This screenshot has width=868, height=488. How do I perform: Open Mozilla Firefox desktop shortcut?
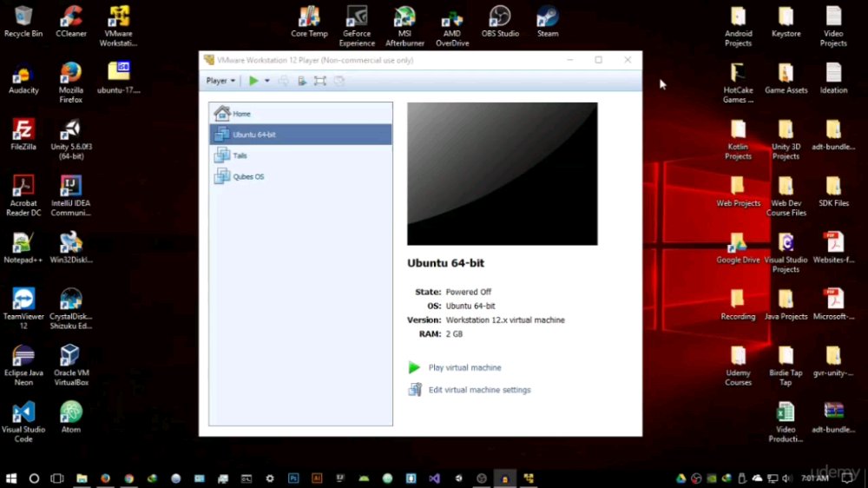[71, 83]
